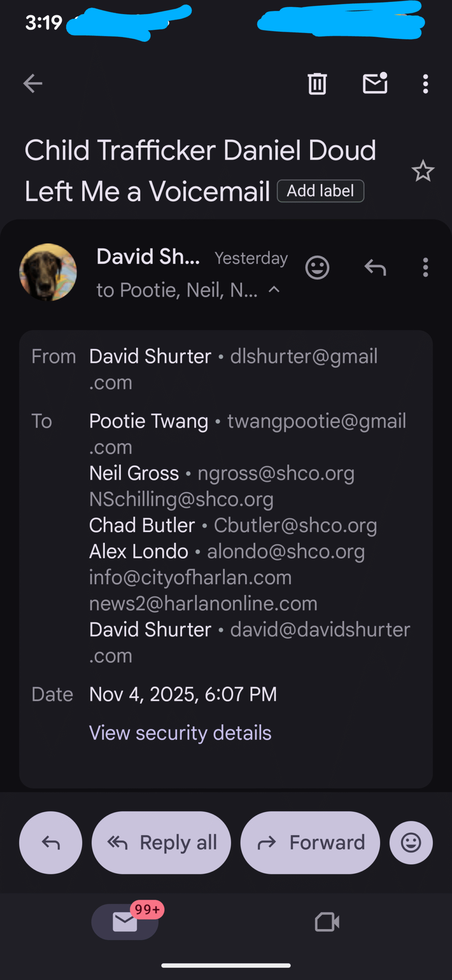Open David Shurter's sender profile picture
Screen dimensions: 452x980
[x=48, y=272]
